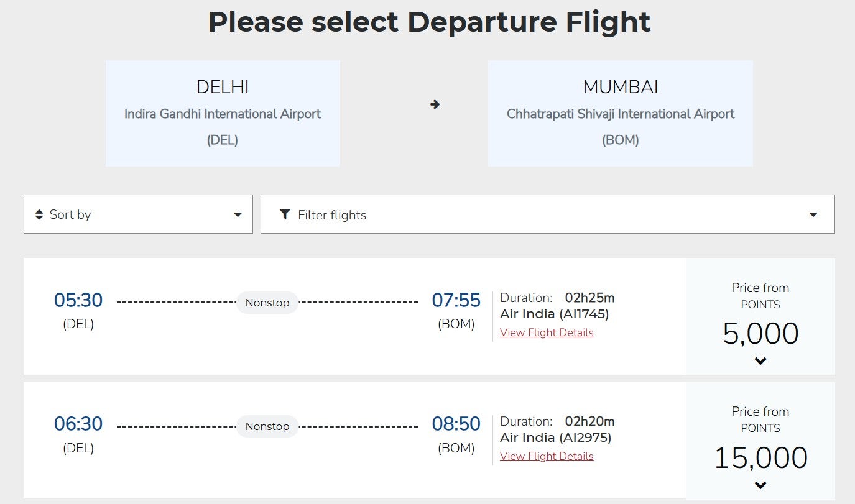
Task: Select the Nonstop badge on the 06:30 flight
Action: 267,426
